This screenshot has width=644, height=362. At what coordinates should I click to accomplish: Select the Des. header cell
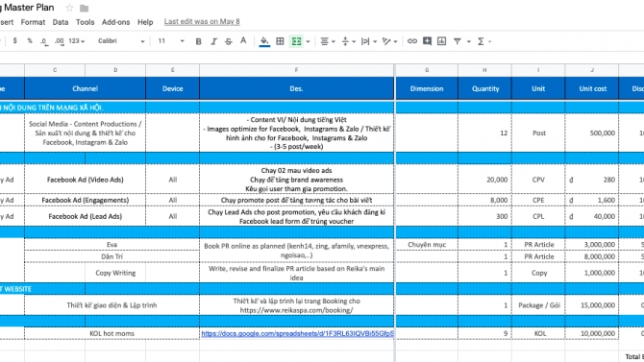[x=296, y=88]
